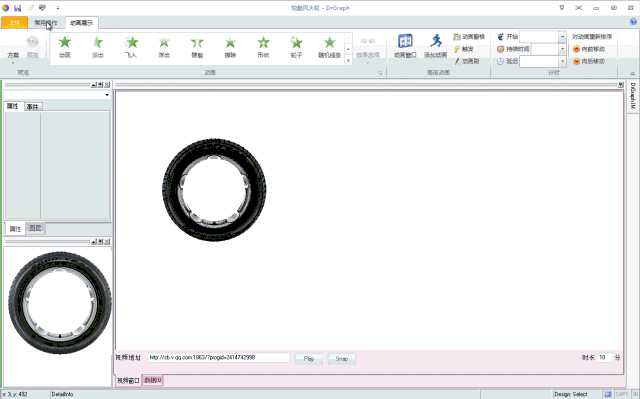Image resolution: width=640 pixels, height=399 pixels.
Task: Apply the 随机线条 random lines animation star
Action: (x=329, y=47)
